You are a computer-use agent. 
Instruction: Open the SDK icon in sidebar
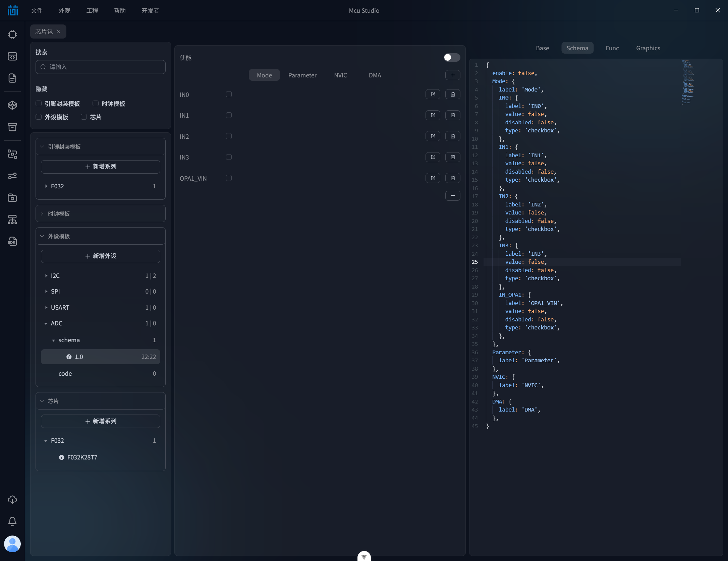[12, 242]
